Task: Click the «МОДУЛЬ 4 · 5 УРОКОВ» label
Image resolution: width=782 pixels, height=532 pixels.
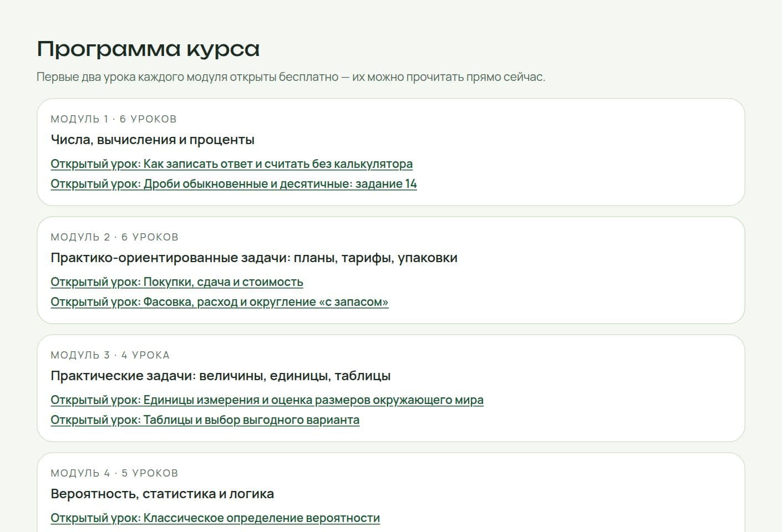Action: 114,473
